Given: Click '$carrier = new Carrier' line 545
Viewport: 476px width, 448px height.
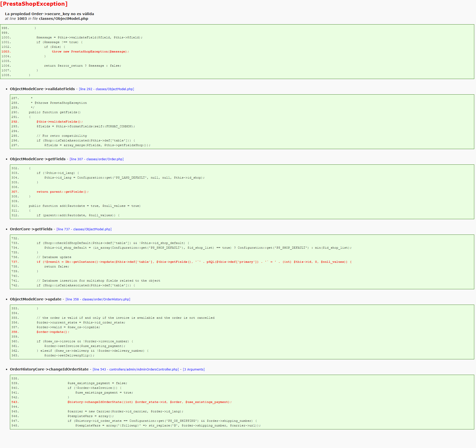Looking at the screenshot, I should click(125, 412).
